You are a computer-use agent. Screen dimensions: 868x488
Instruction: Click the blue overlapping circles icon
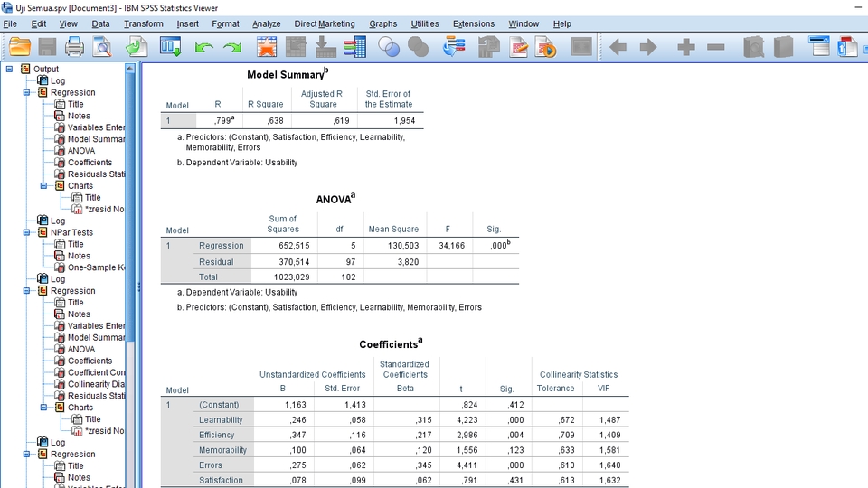click(389, 47)
